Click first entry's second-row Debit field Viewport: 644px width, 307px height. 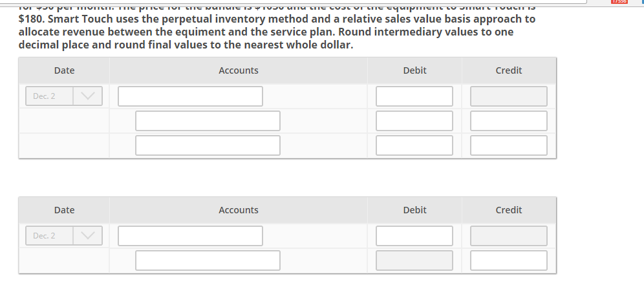pyautogui.click(x=414, y=121)
